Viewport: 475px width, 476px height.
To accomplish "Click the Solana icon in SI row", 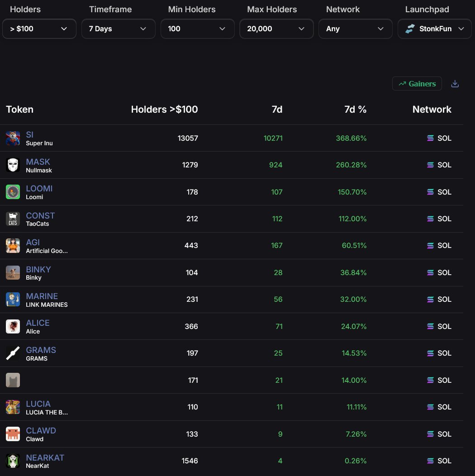I will (430, 138).
